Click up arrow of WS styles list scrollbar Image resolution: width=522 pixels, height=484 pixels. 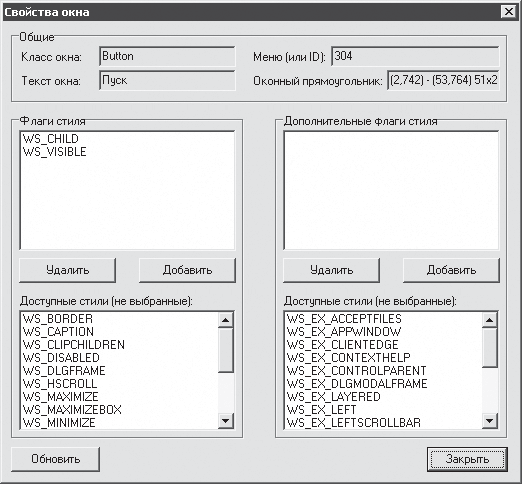point(226,320)
